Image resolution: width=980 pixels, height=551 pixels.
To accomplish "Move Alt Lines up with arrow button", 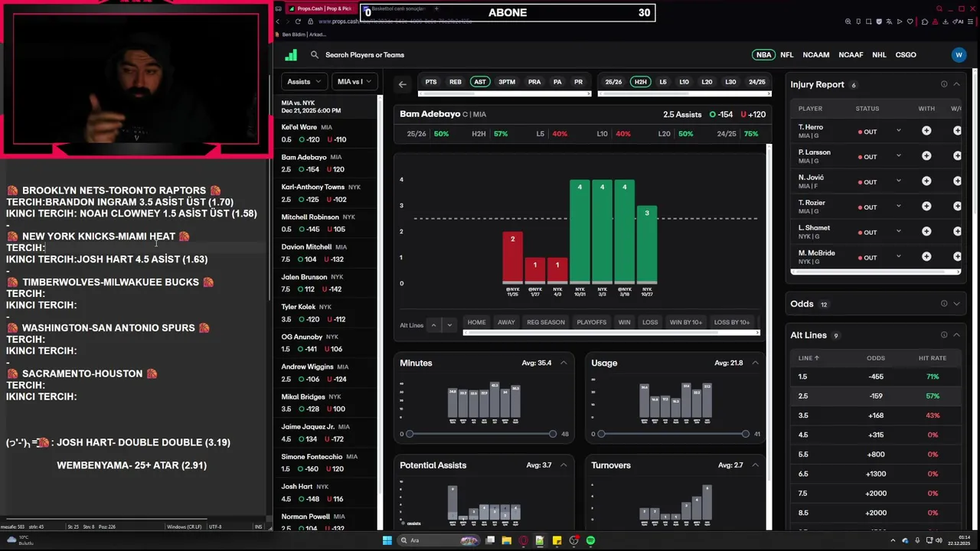I will 433,325.
